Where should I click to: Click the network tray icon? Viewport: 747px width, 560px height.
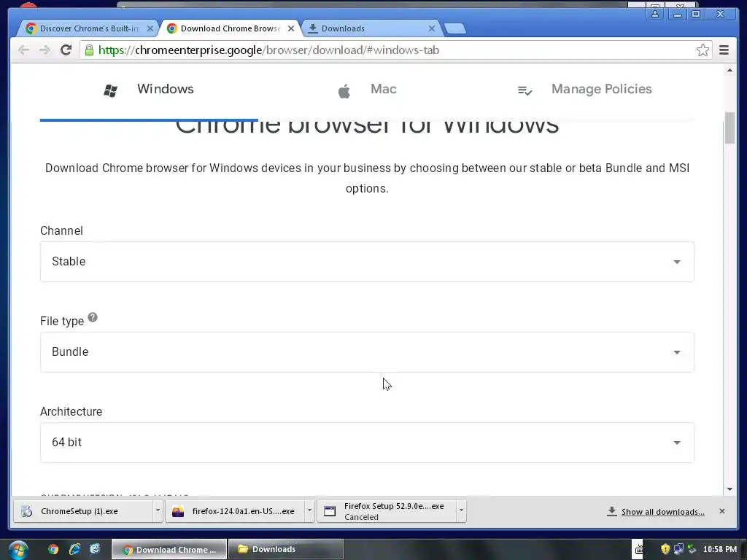(x=679, y=550)
